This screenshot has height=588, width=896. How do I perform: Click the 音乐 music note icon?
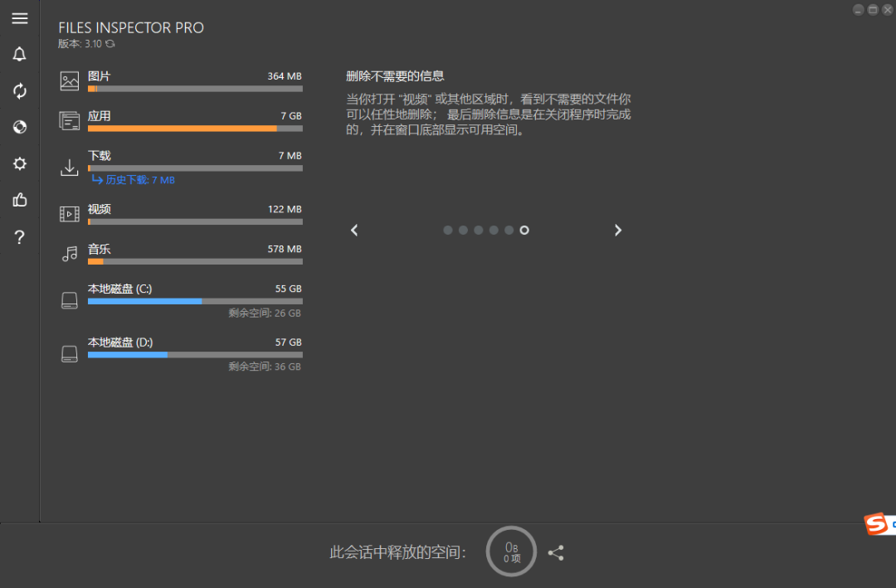(69, 254)
